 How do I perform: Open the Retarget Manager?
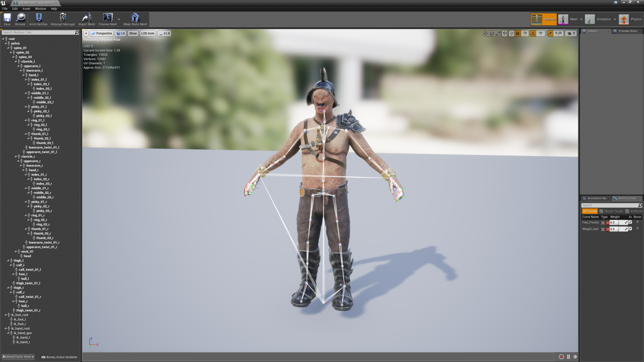63,19
